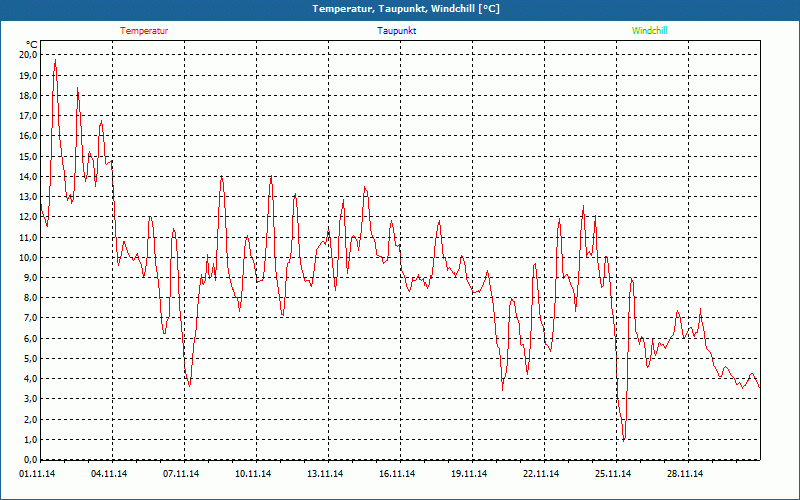Image resolution: width=800 pixels, height=500 pixels.
Task: Click the 0,0 y-axis value
Action: pyautogui.click(x=31, y=459)
